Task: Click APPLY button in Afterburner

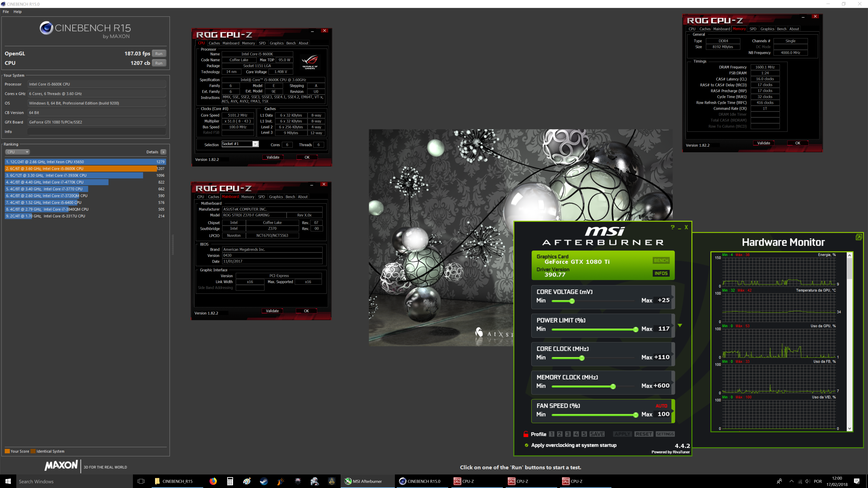Action: click(x=623, y=434)
